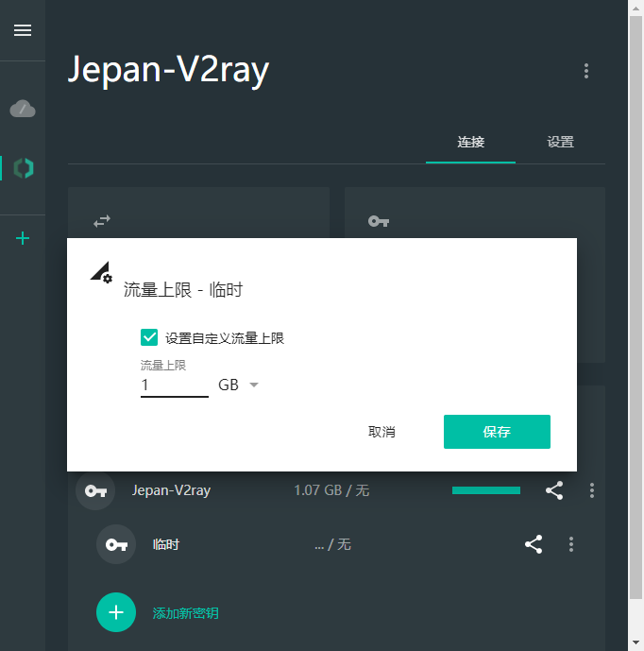Screen dimensions: 644x651
Task: Open more options for Jepan-V2ray key
Action: click(592, 490)
